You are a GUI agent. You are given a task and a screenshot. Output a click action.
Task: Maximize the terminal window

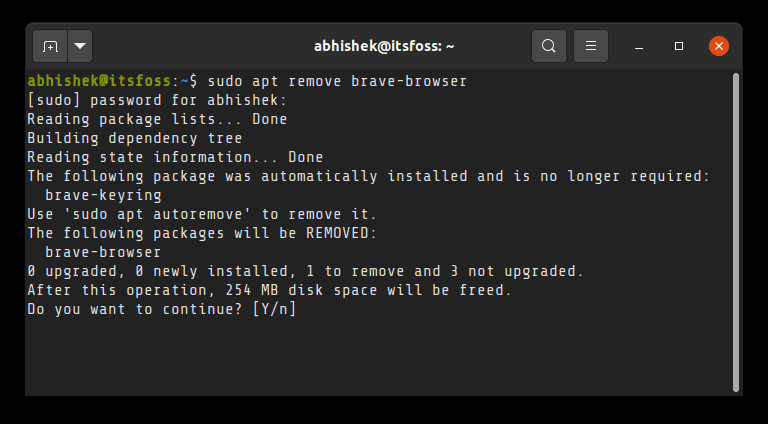(679, 46)
